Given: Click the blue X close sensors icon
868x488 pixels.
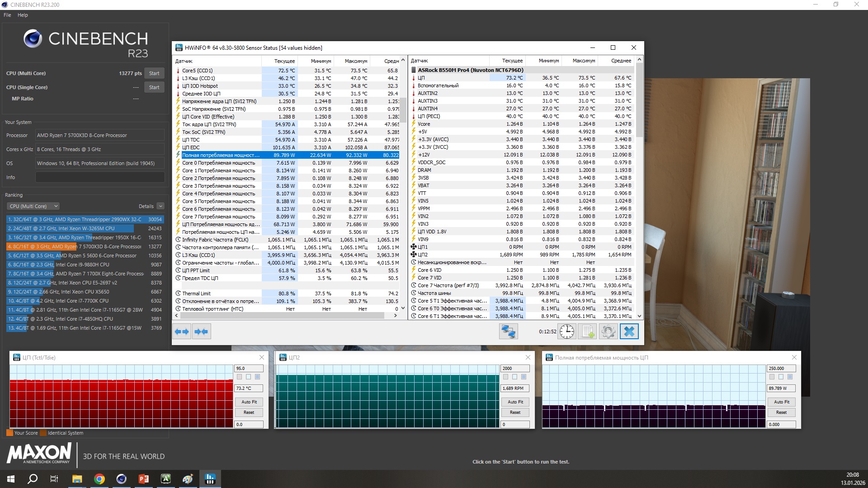Looking at the screenshot, I should (629, 332).
